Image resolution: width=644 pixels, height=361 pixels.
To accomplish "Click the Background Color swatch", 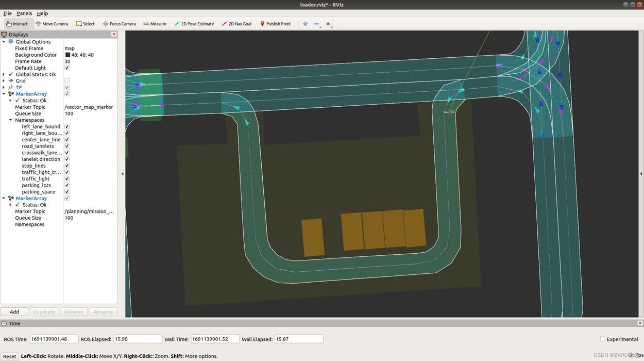I will tap(67, 55).
